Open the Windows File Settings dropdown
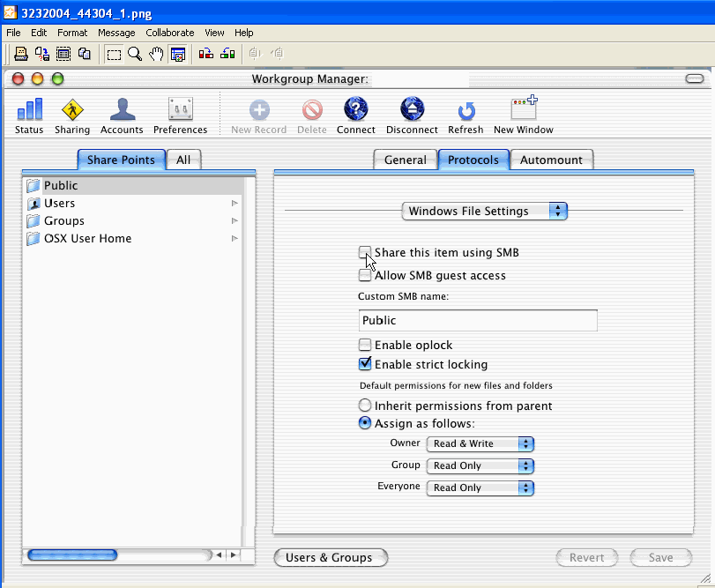Screen dimensions: 715x588 pos(484,212)
